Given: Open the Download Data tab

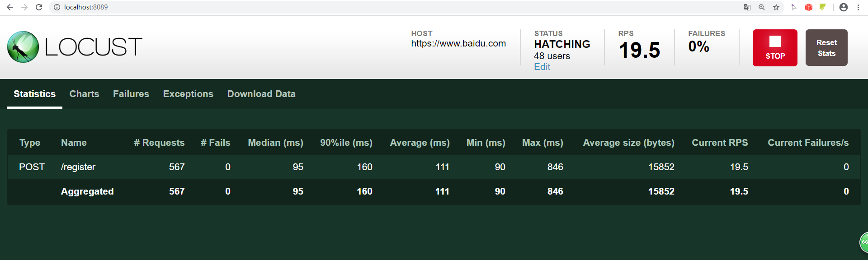Looking at the screenshot, I should (x=261, y=94).
